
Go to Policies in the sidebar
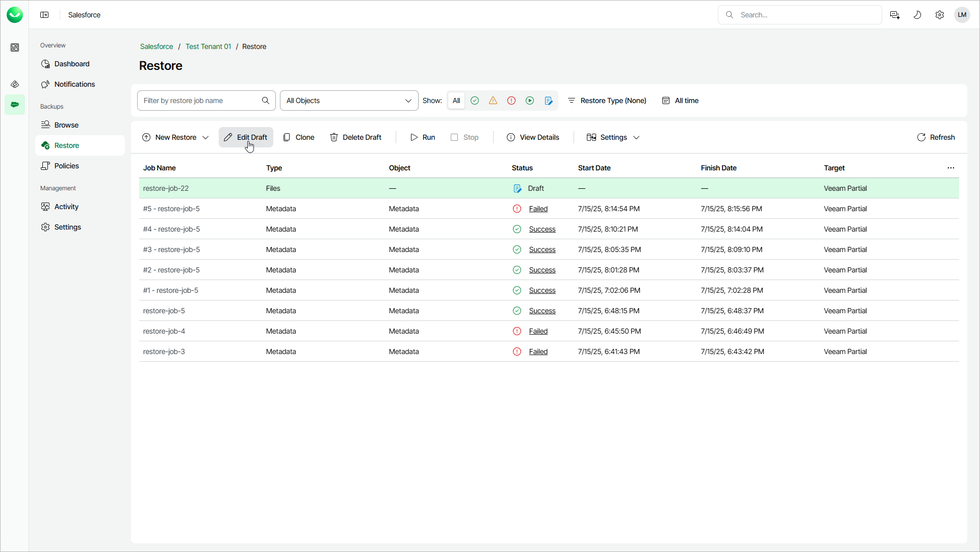66,166
